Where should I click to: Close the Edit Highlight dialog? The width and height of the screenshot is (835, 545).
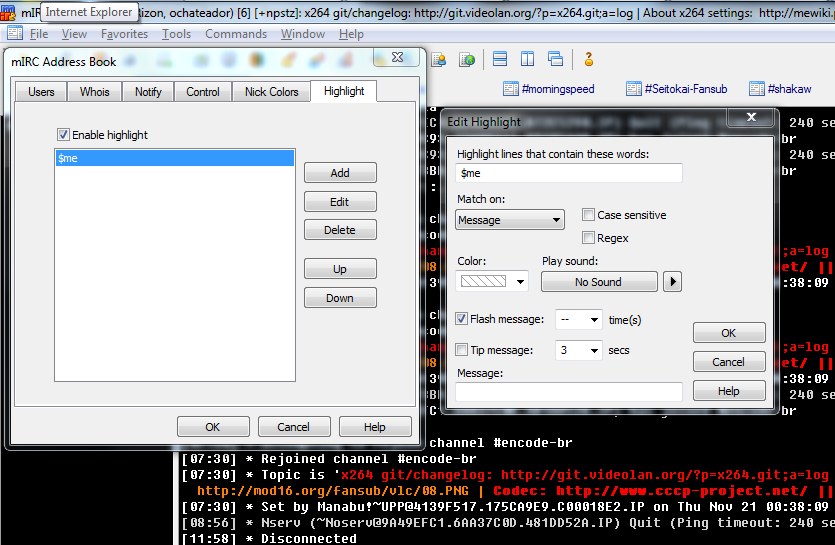click(751, 117)
